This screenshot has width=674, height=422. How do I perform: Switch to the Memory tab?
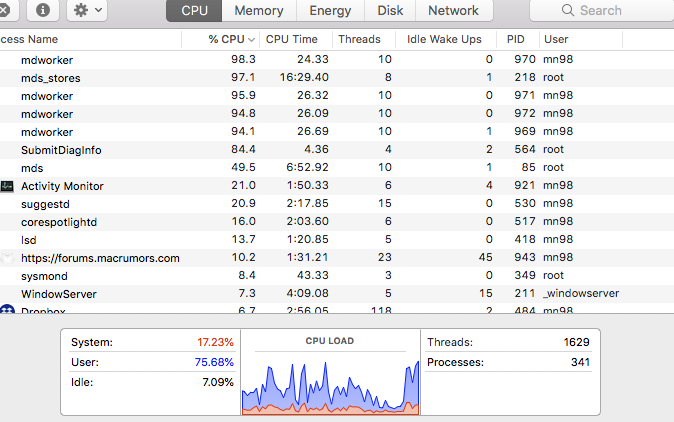coord(259,10)
